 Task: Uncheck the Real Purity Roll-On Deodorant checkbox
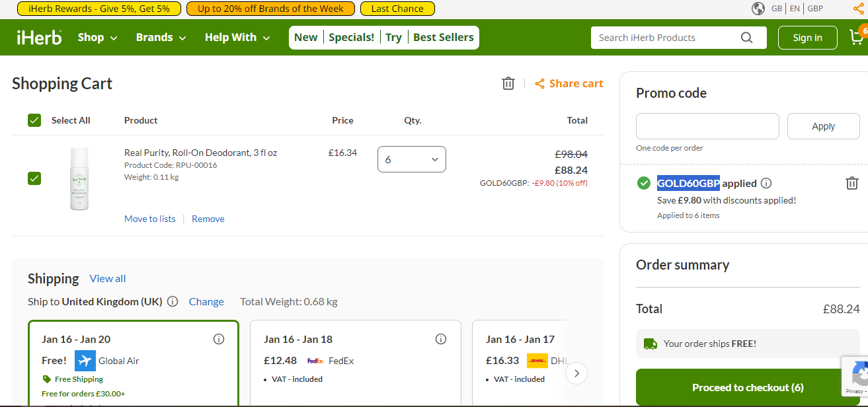pyautogui.click(x=34, y=178)
